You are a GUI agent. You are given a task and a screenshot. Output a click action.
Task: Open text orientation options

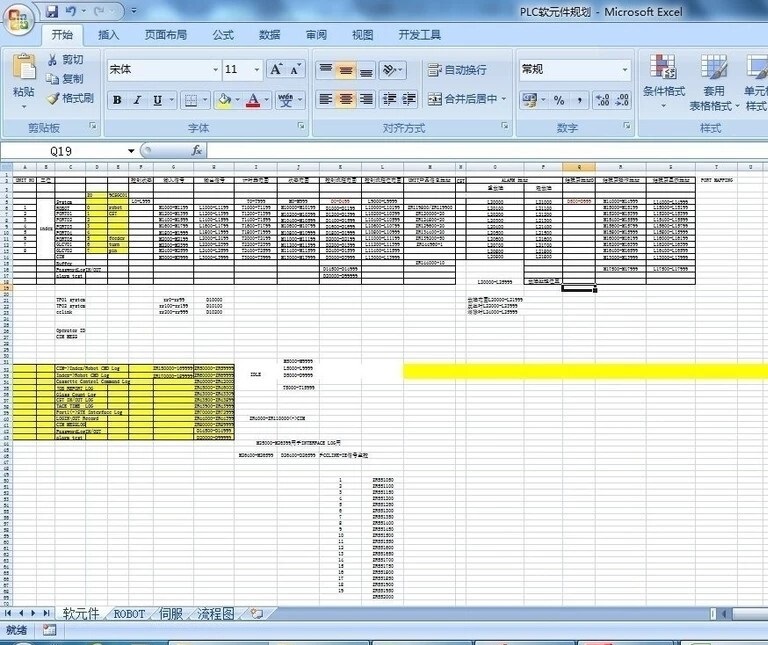[392, 70]
